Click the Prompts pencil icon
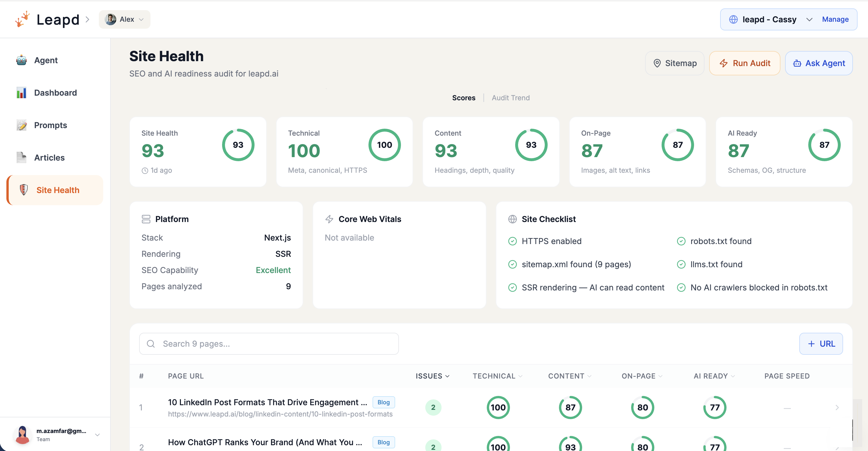The width and height of the screenshot is (868, 451). [21, 125]
